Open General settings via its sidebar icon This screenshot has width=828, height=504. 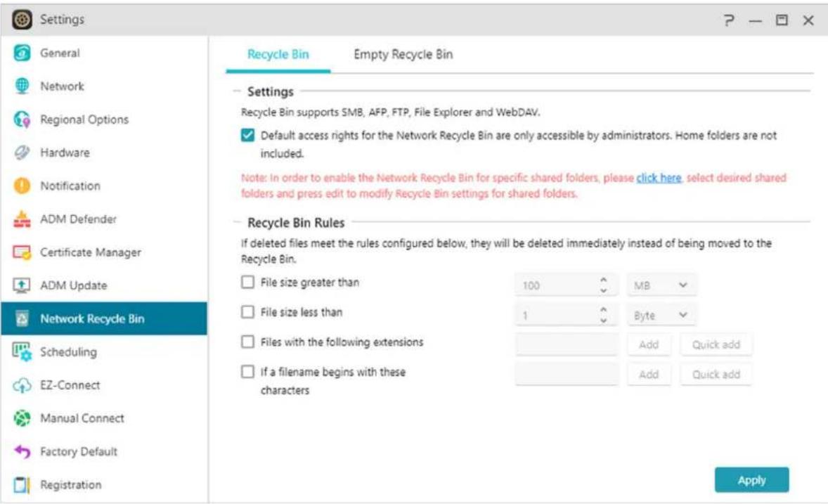point(21,53)
